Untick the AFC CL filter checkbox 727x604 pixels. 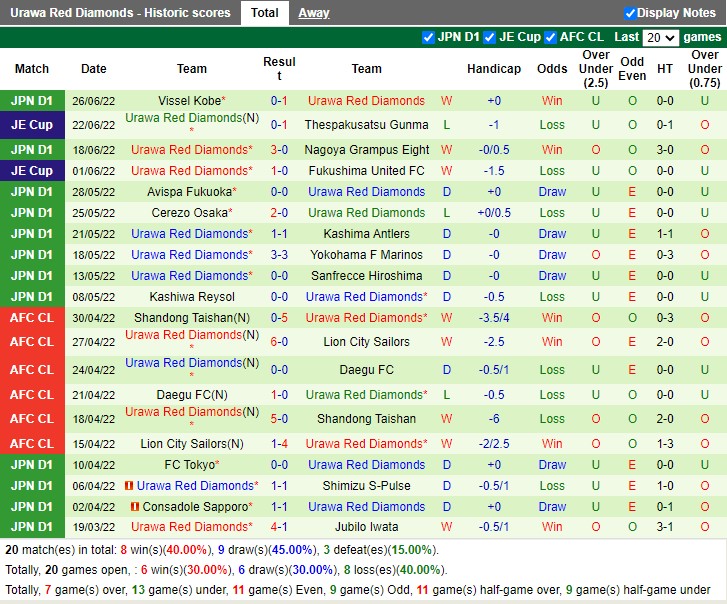(551, 37)
